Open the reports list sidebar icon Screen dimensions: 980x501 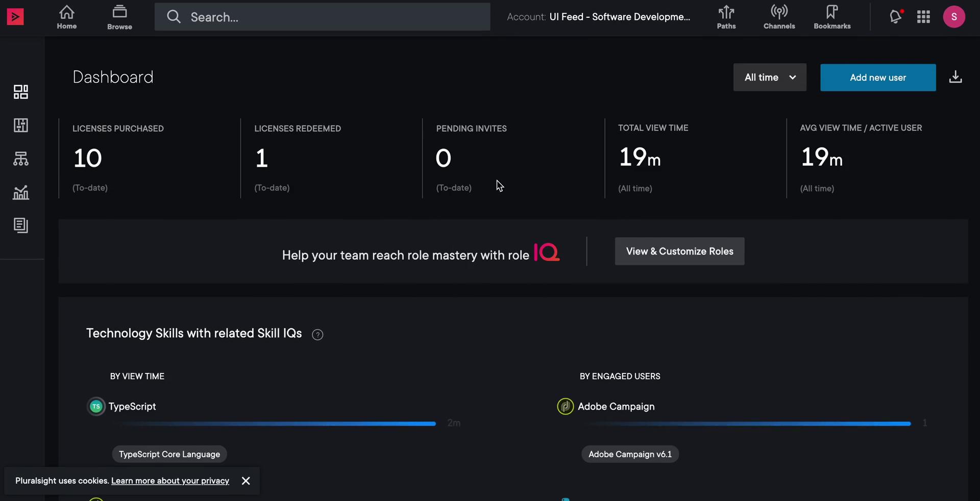pos(21,226)
